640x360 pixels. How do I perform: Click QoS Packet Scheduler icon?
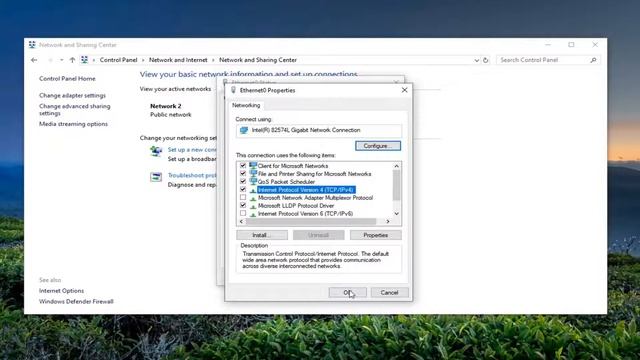click(x=253, y=181)
